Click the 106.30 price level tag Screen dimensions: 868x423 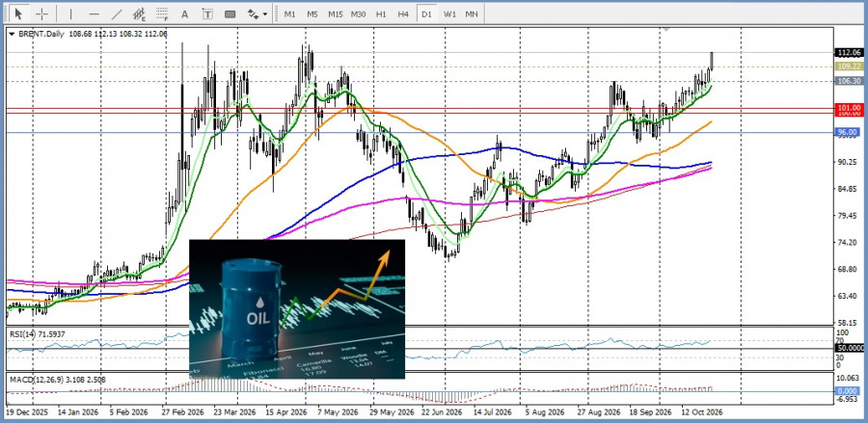pyautogui.click(x=849, y=81)
